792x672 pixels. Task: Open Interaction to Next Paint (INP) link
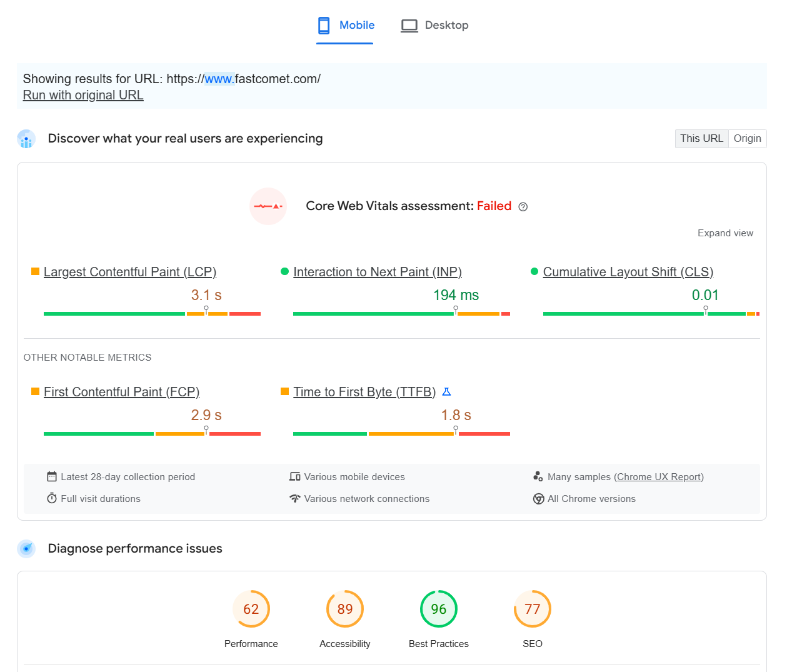pos(378,272)
